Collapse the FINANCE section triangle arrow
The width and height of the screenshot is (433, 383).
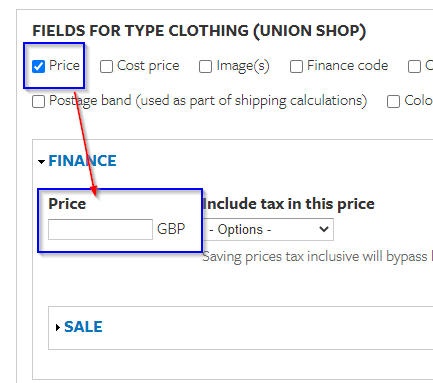[x=41, y=162]
